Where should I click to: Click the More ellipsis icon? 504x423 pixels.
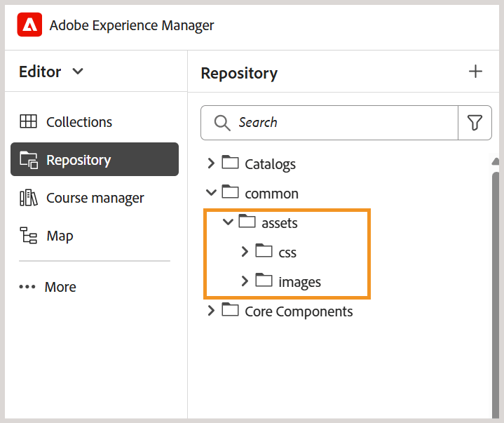click(x=27, y=287)
